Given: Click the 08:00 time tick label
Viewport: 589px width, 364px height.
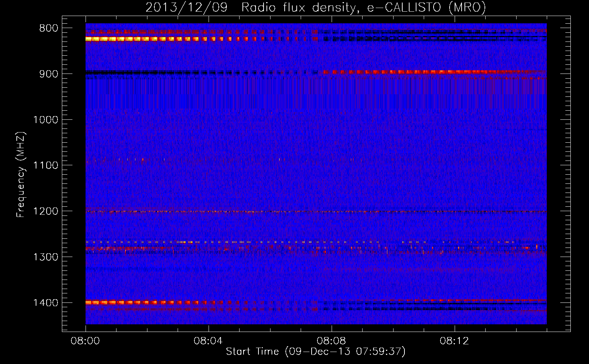Looking at the screenshot, I should pos(86,341).
